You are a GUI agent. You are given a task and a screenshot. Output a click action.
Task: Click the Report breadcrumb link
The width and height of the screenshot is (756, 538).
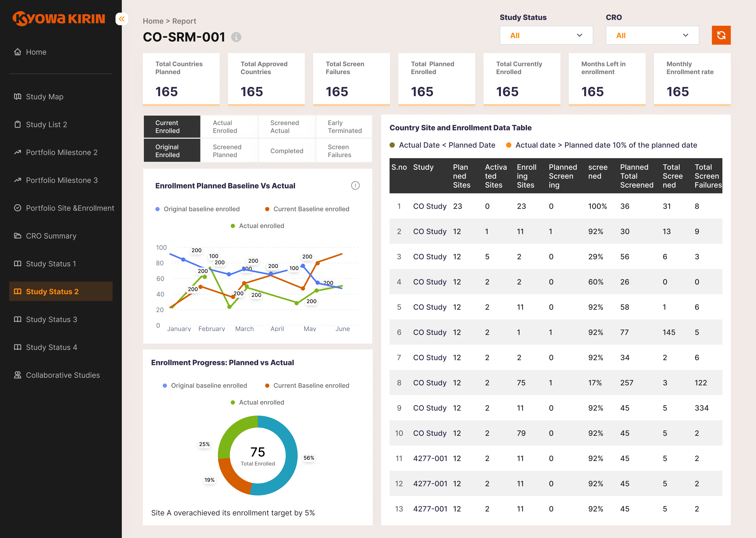[184, 21]
